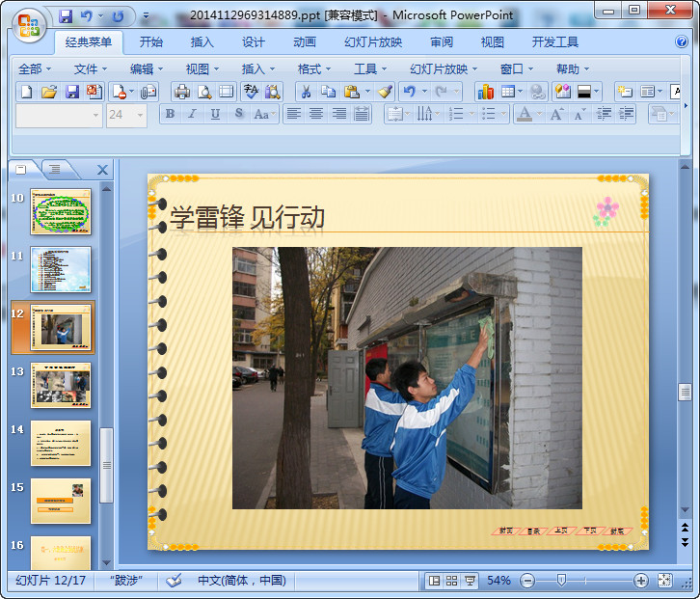Create a new blank presentation
Screen dimensions: 700x599
27,92
